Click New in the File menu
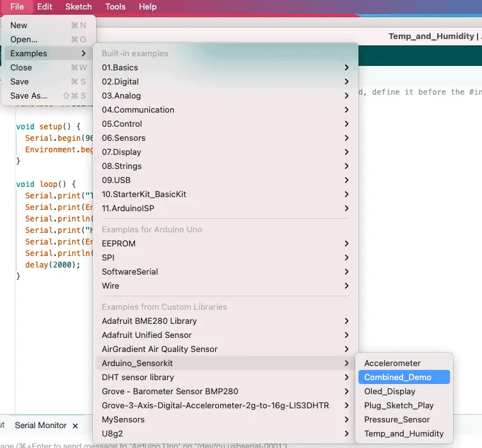Screen dimensions: 482x448 [19, 25]
